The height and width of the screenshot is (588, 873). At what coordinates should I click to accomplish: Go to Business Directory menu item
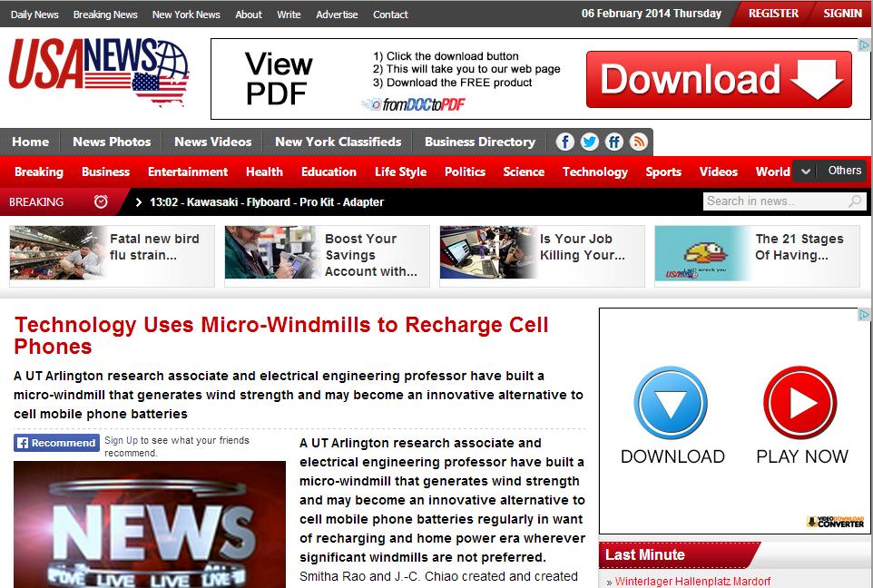[x=479, y=142]
